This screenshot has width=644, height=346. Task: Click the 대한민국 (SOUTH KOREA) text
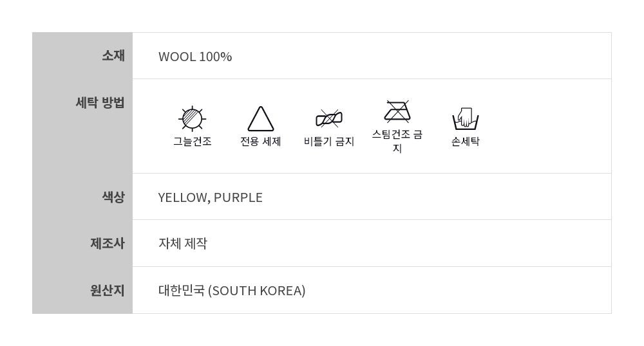coord(232,291)
